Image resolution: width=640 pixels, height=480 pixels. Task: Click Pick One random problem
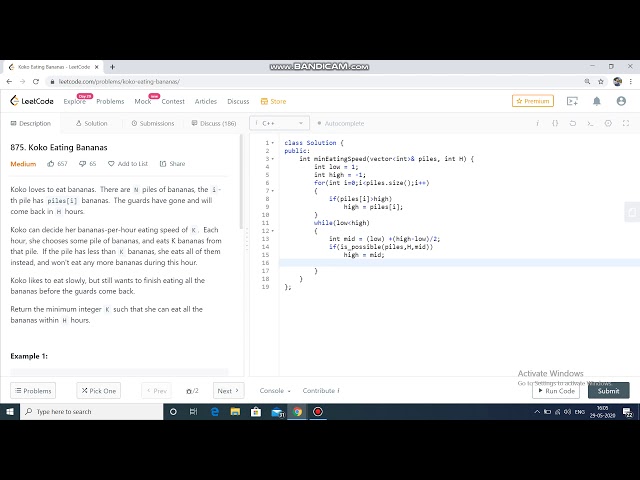coord(98,391)
